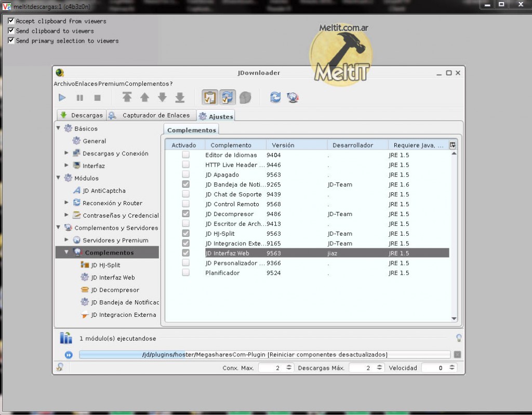Screen dimensions: 532x415
Task: Open table column chooser icon
Action: click(453, 145)
